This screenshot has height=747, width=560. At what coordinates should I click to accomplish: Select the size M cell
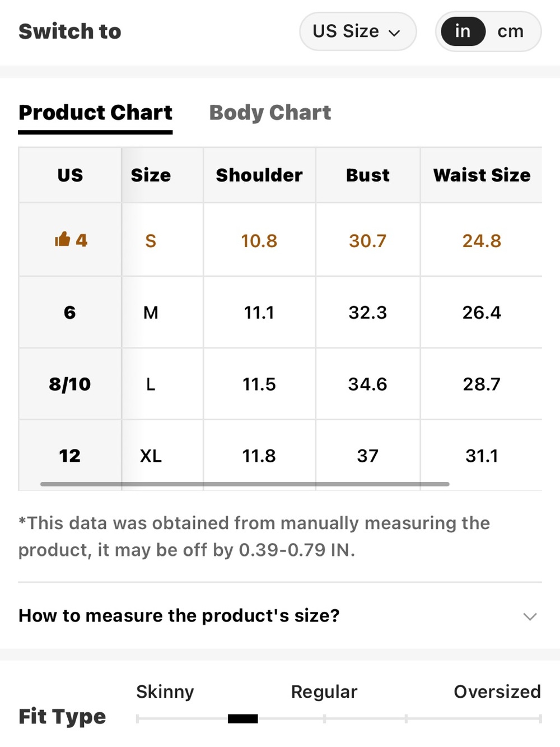point(151,312)
